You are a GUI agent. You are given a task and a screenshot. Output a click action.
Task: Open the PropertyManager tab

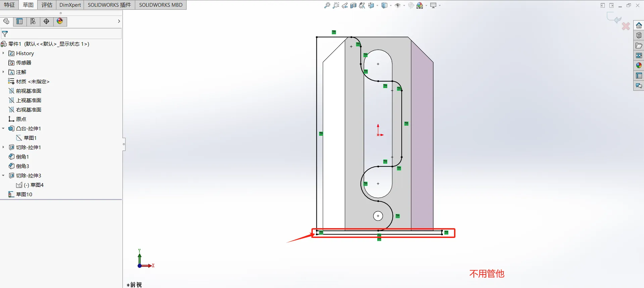pyautogui.click(x=20, y=22)
